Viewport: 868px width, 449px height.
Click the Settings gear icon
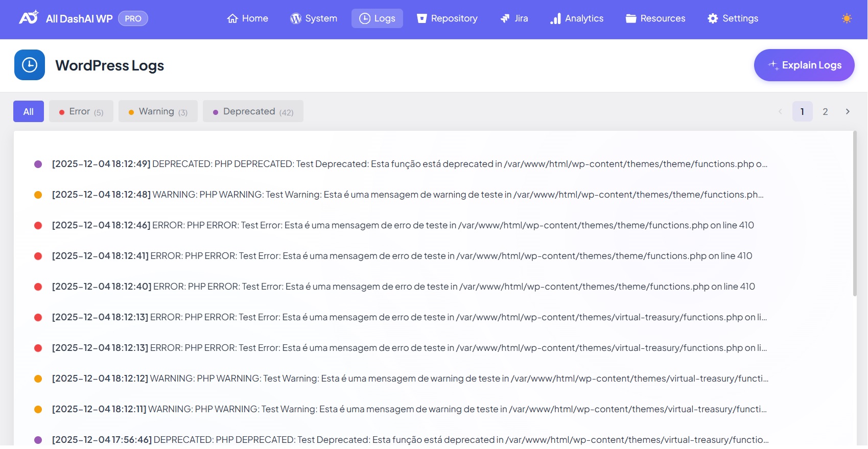pos(713,19)
